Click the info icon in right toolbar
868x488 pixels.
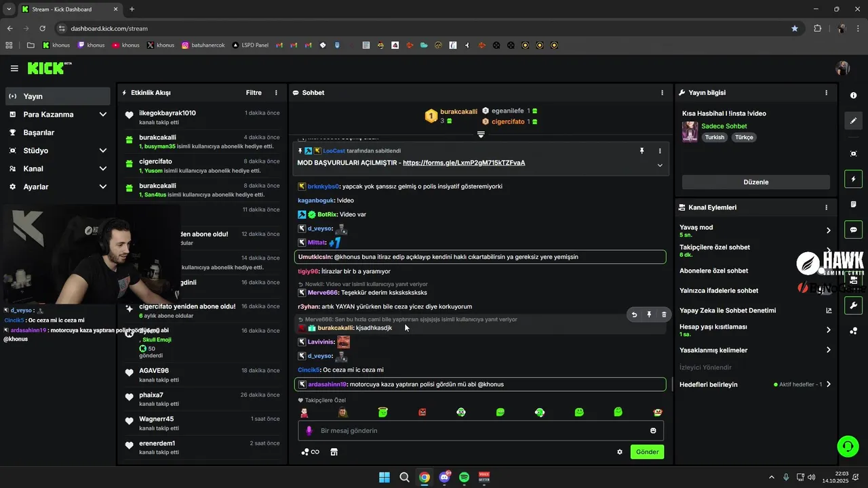(x=854, y=96)
